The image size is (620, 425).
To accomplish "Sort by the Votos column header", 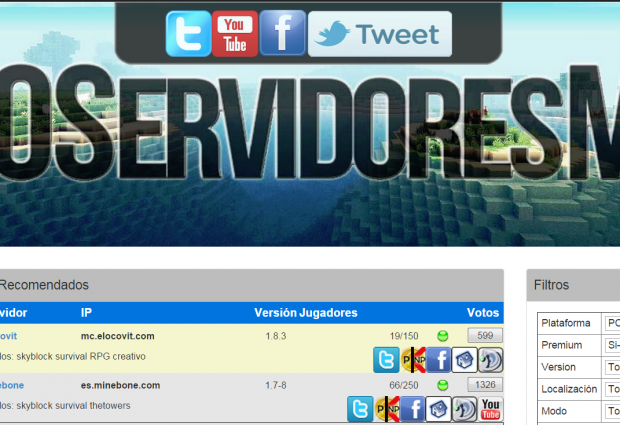I will pos(483,313).
